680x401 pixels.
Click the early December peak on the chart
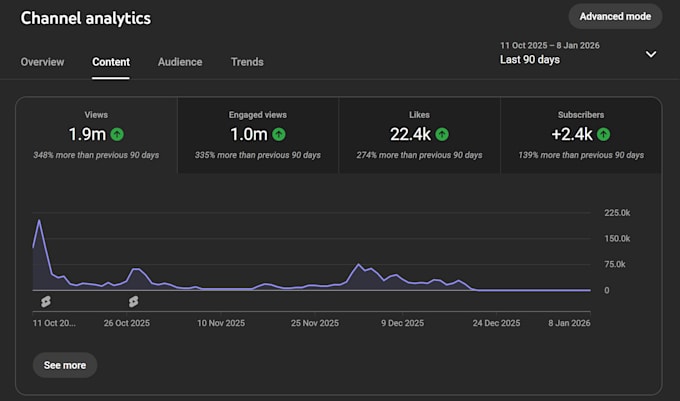tap(358, 264)
